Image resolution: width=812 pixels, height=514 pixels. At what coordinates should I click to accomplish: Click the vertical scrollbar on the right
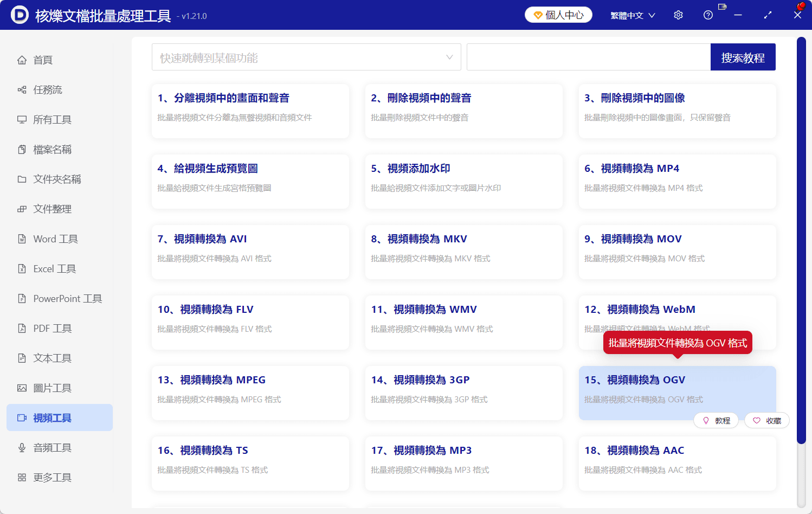click(801, 241)
